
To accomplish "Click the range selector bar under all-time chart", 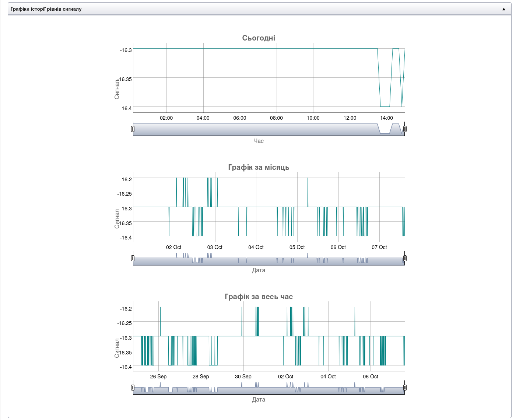I will coord(258,390).
